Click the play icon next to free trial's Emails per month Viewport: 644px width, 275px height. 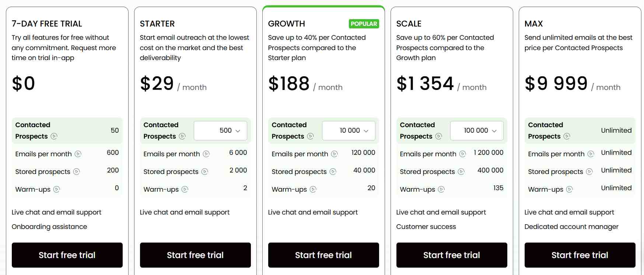(78, 154)
